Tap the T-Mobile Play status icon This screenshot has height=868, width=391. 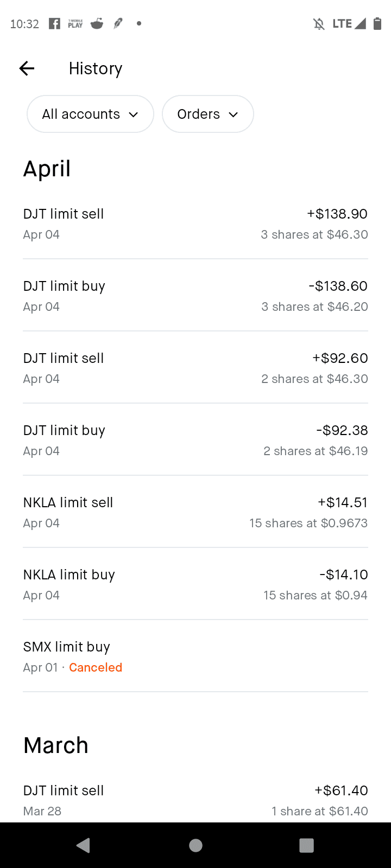75,23
